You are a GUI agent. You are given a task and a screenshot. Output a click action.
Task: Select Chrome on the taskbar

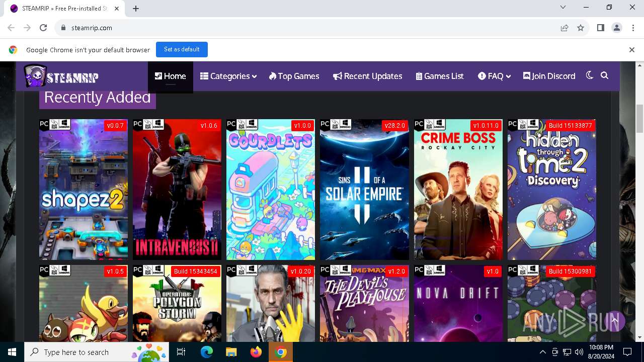(x=281, y=352)
